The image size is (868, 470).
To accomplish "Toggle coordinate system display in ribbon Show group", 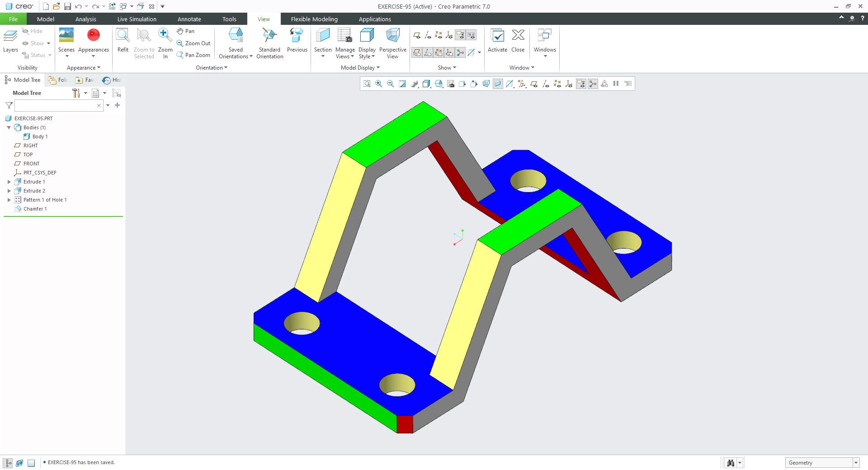I will (449, 35).
